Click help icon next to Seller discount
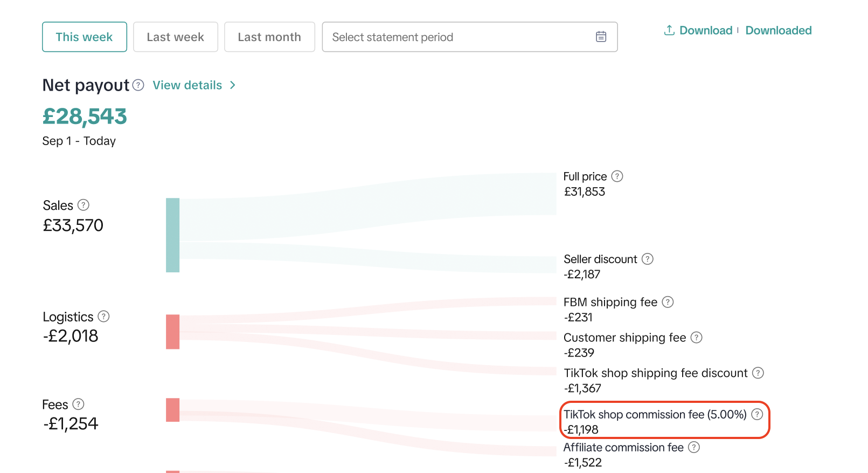The height and width of the screenshot is (473, 868). coord(648,259)
